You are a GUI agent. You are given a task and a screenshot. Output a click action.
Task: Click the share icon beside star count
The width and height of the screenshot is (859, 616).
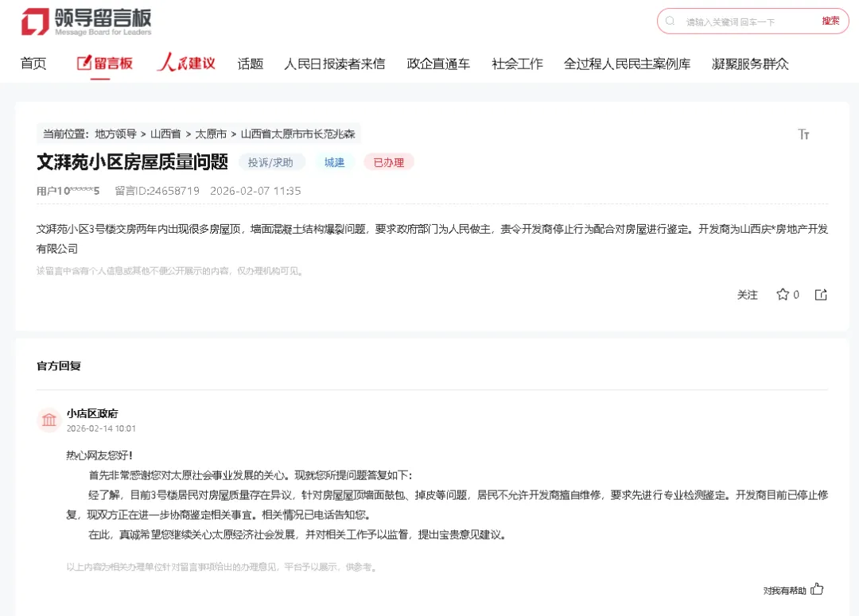821,295
